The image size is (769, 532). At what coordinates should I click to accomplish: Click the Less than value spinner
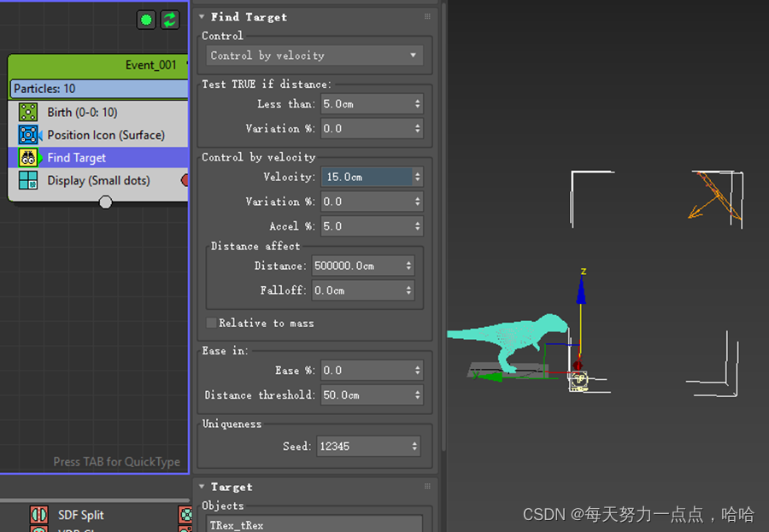tap(417, 104)
